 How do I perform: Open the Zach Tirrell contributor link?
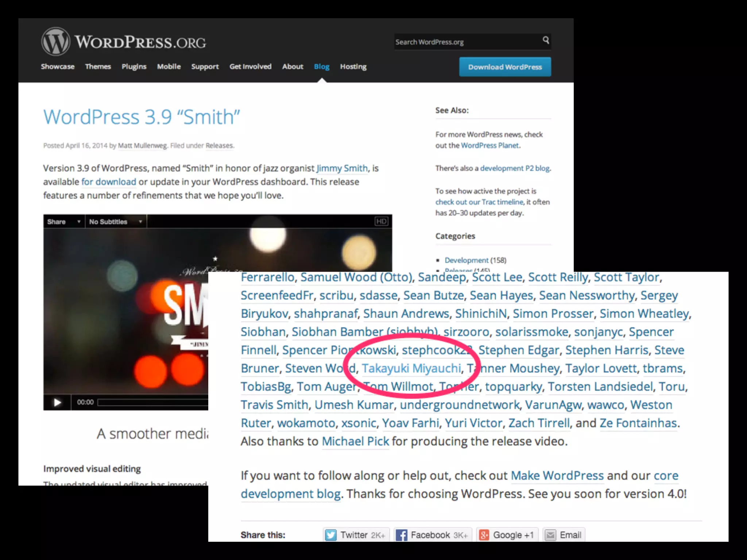(x=539, y=423)
